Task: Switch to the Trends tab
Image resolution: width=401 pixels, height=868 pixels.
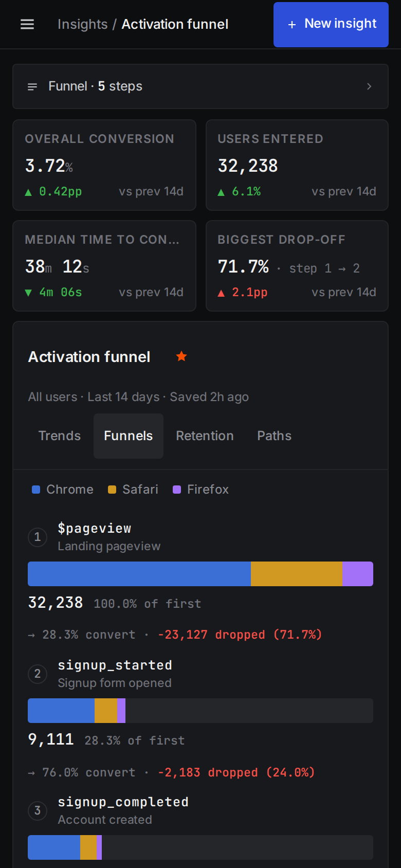Action: tap(60, 436)
